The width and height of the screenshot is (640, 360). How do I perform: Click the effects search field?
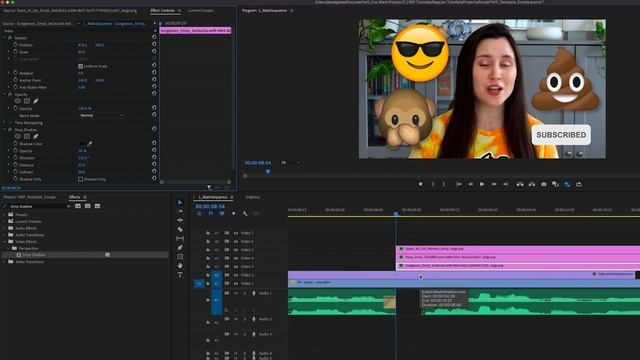pyautogui.click(x=38, y=207)
